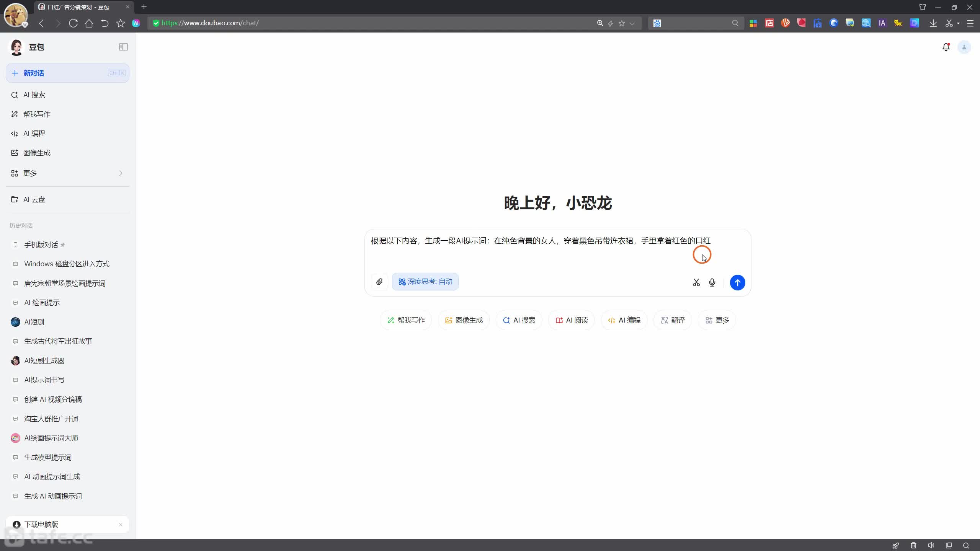Click the browser search input box
Image resolution: width=980 pixels, height=551 pixels.
pos(696,23)
